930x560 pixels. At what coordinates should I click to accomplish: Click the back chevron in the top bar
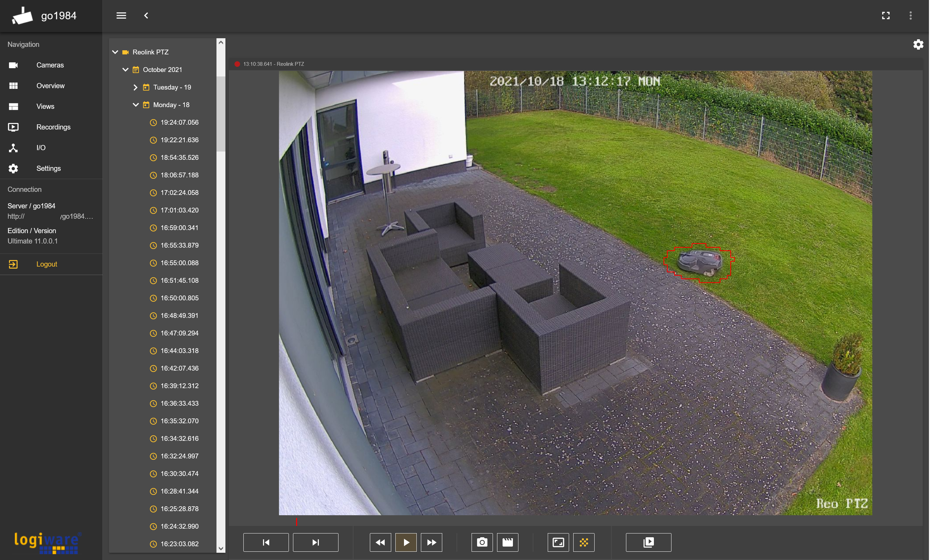pyautogui.click(x=146, y=15)
